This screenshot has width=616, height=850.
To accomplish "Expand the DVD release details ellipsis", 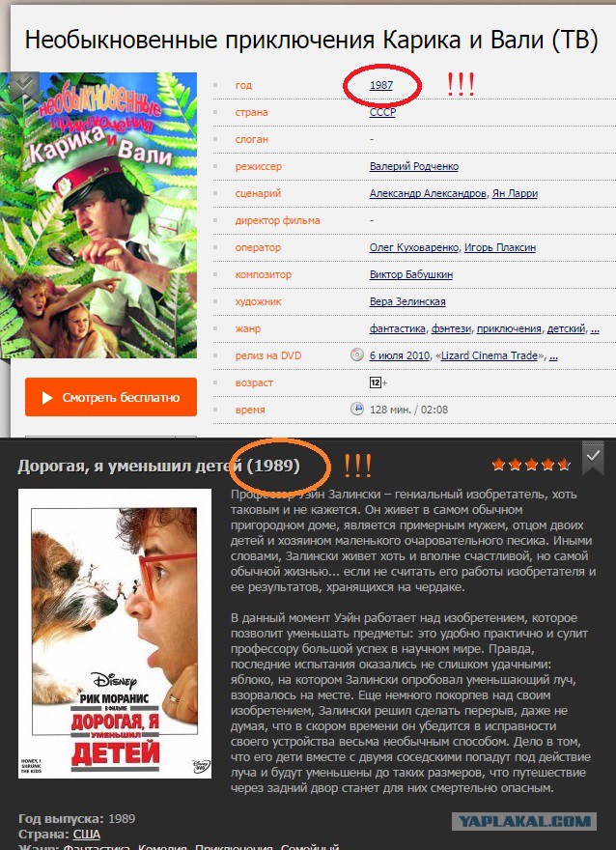I will click(x=553, y=355).
